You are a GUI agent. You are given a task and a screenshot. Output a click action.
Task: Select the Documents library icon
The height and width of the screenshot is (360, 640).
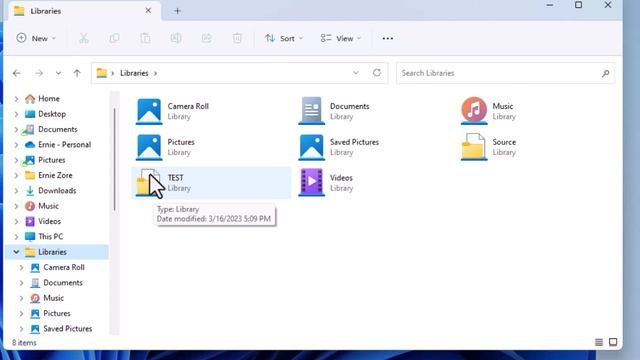click(312, 111)
